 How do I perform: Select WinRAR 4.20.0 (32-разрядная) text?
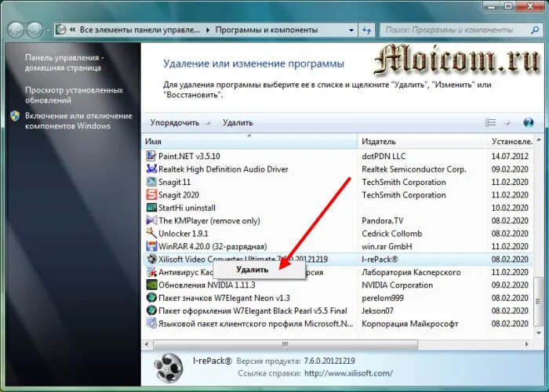click(213, 246)
